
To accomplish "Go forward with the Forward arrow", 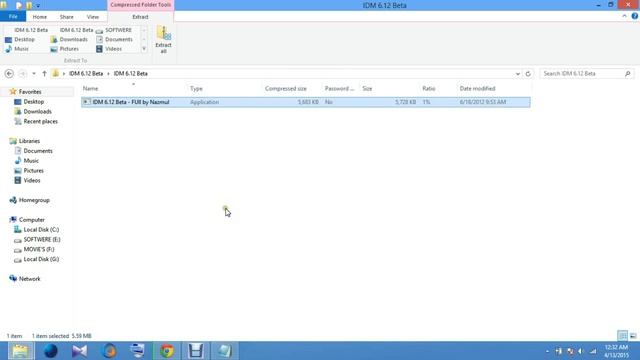I will (23, 74).
